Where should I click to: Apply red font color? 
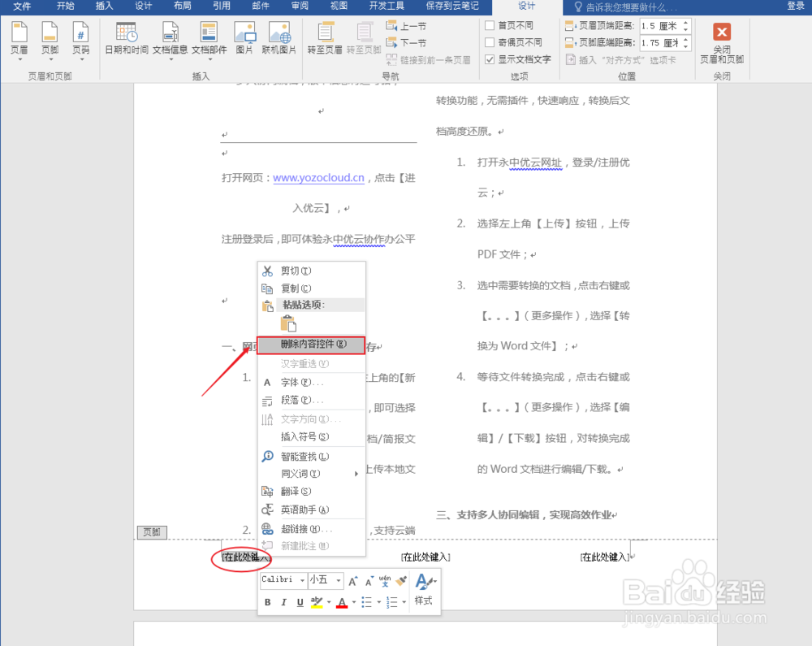pos(342,602)
